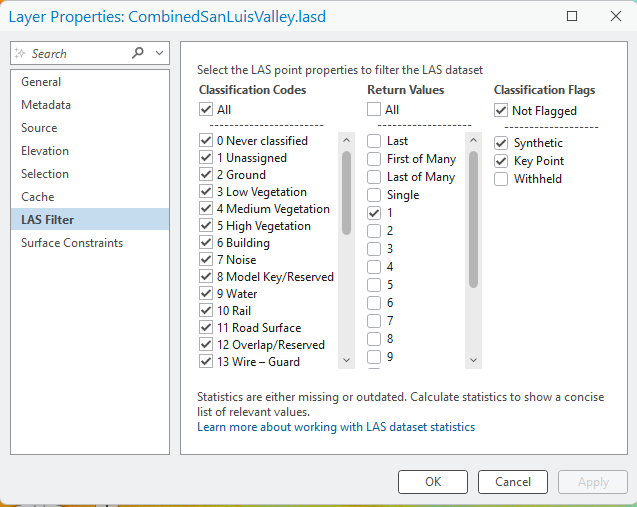Uncheck the Not Flagged checkbox
This screenshot has height=507, width=637.
(x=501, y=110)
